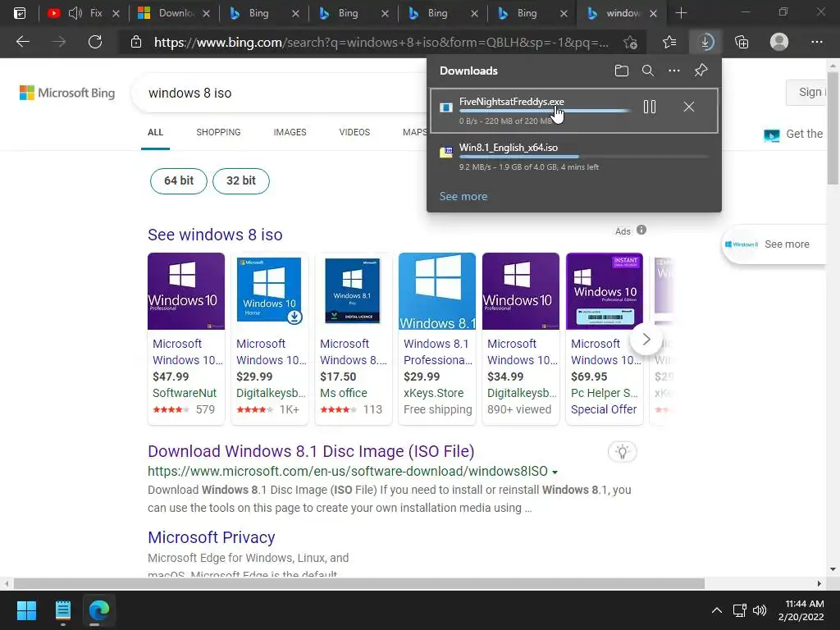The width and height of the screenshot is (840, 630).
Task: Go to Microsoft Bing home logo
Action: [x=67, y=93]
